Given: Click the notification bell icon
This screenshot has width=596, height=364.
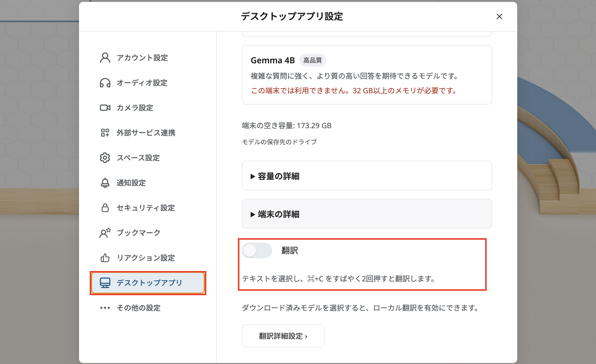Looking at the screenshot, I should 105,183.
